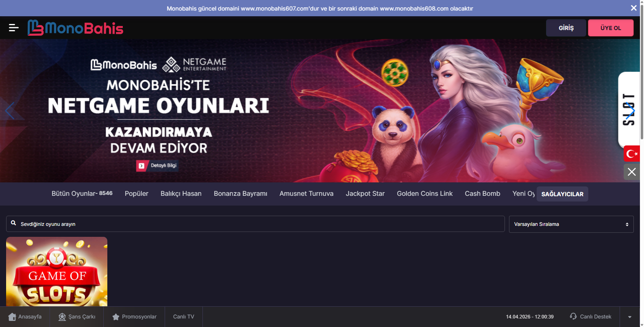
Task: Close the floating side widget
Action: point(631,172)
